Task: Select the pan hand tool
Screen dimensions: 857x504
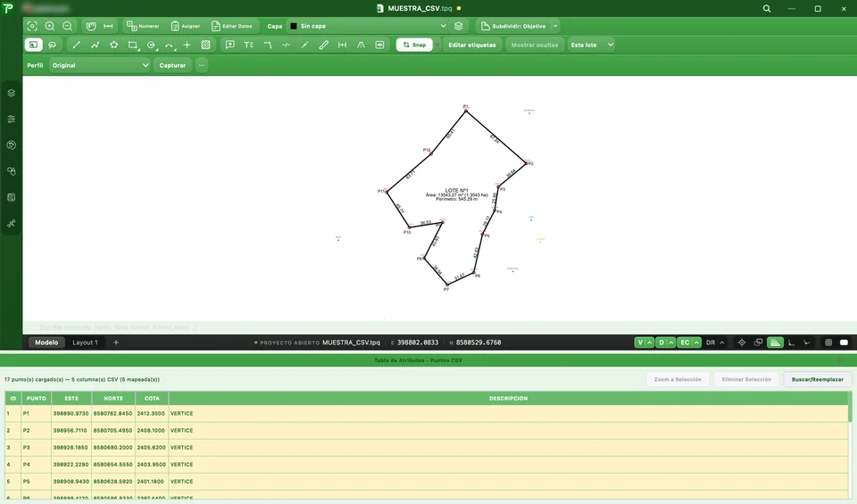Action: 91,26
